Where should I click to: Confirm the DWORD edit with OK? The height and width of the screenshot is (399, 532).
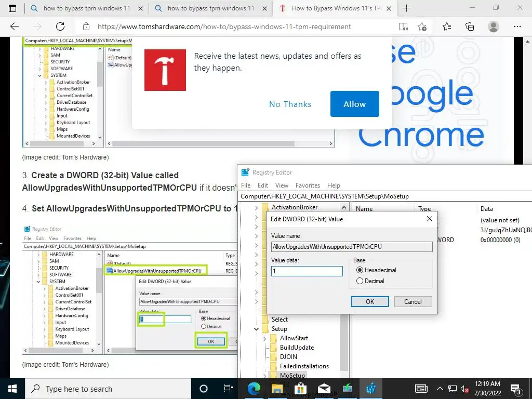coord(370,302)
